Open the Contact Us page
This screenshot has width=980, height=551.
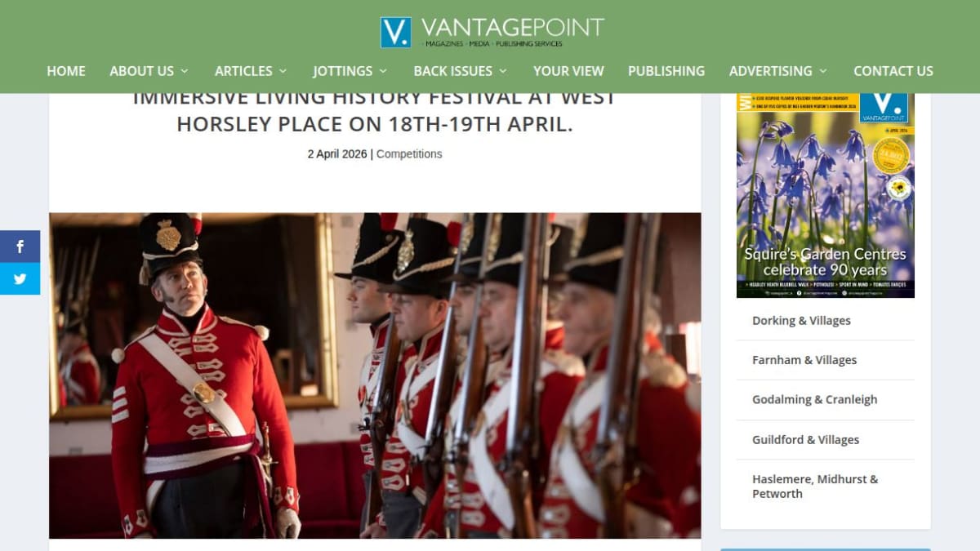(x=893, y=71)
